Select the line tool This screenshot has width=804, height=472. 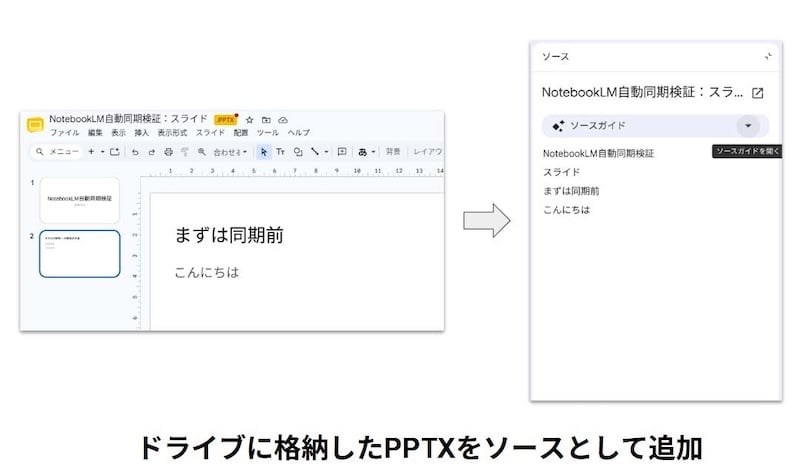point(315,152)
